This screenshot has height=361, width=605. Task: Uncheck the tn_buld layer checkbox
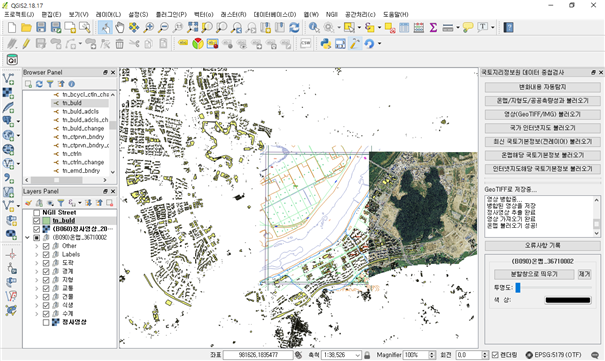pos(37,221)
